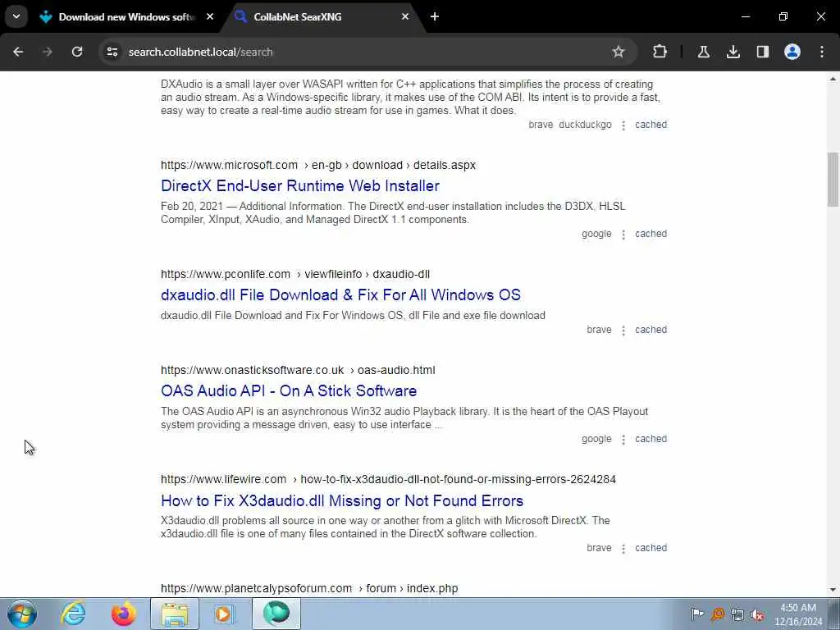Open Chrome Labs flask icon
Image resolution: width=840 pixels, height=630 pixels.
click(x=703, y=52)
